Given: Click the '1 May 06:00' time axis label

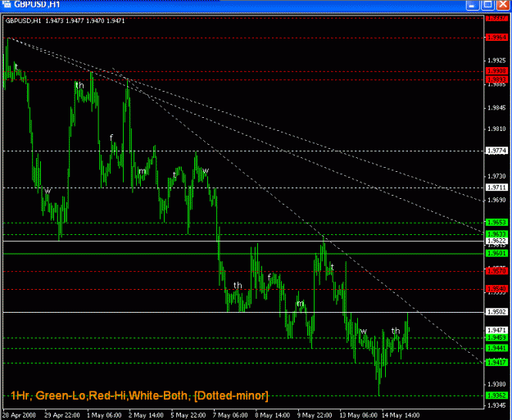Looking at the screenshot, I should pos(104,415).
